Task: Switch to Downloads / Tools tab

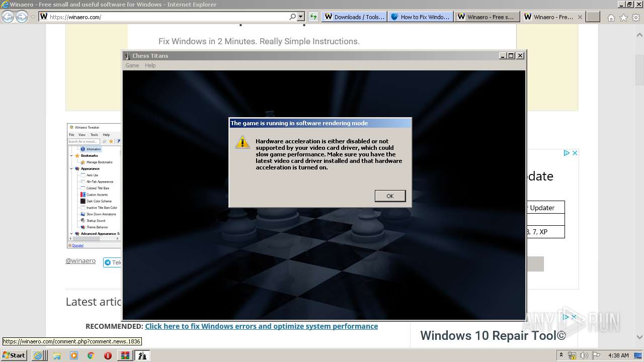Action: click(354, 17)
